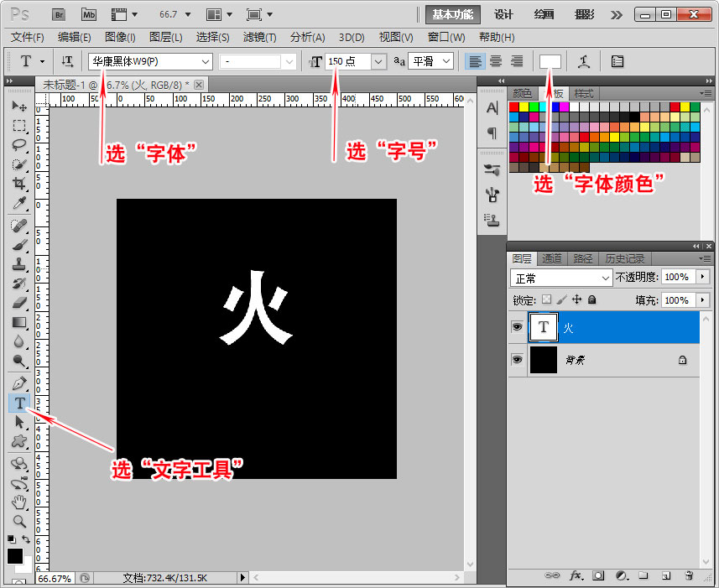Image resolution: width=719 pixels, height=588 pixels.
Task: Select the Blur tool
Action: [x=18, y=341]
